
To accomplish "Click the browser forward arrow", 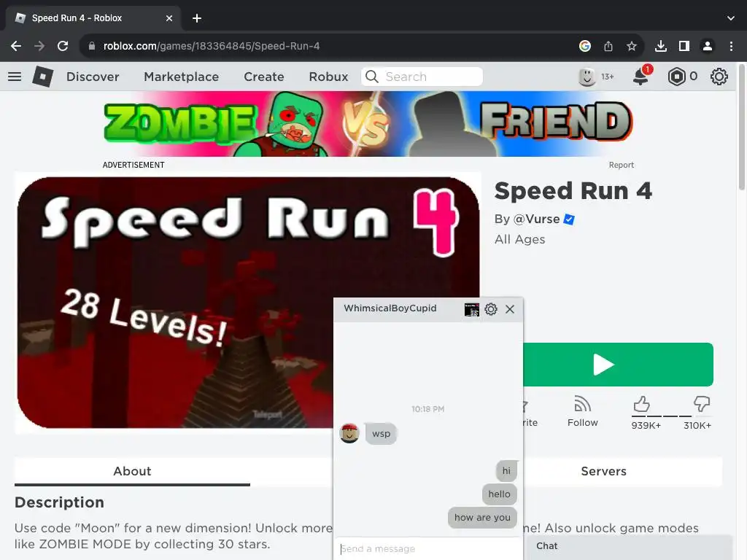I will 39,46.
